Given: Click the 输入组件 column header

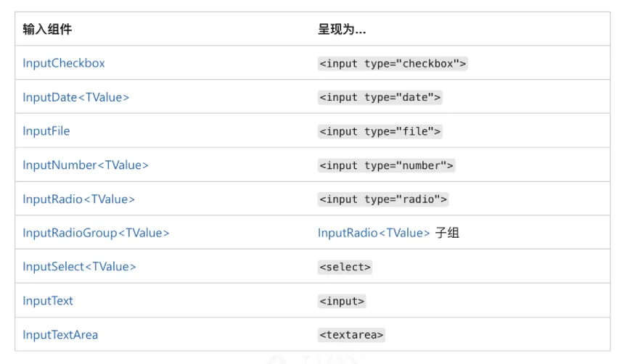Looking at the screenshot, I should click(47, 29).
